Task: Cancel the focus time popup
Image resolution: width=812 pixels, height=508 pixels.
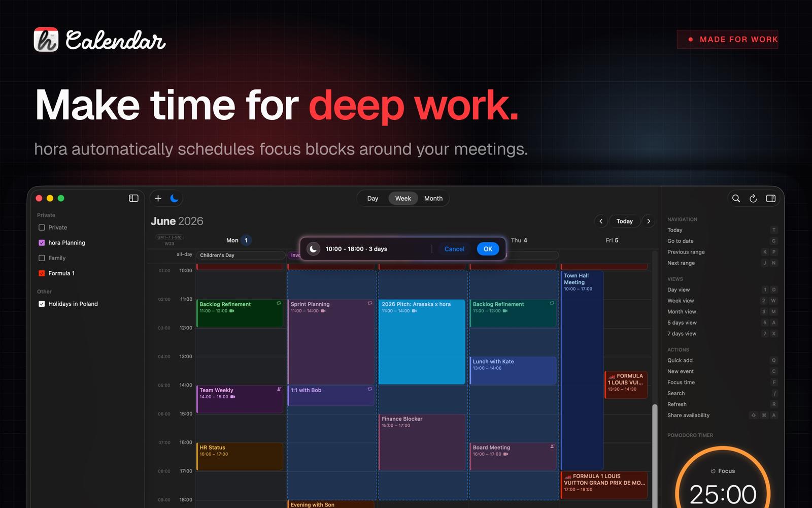Action: (454, 249)
